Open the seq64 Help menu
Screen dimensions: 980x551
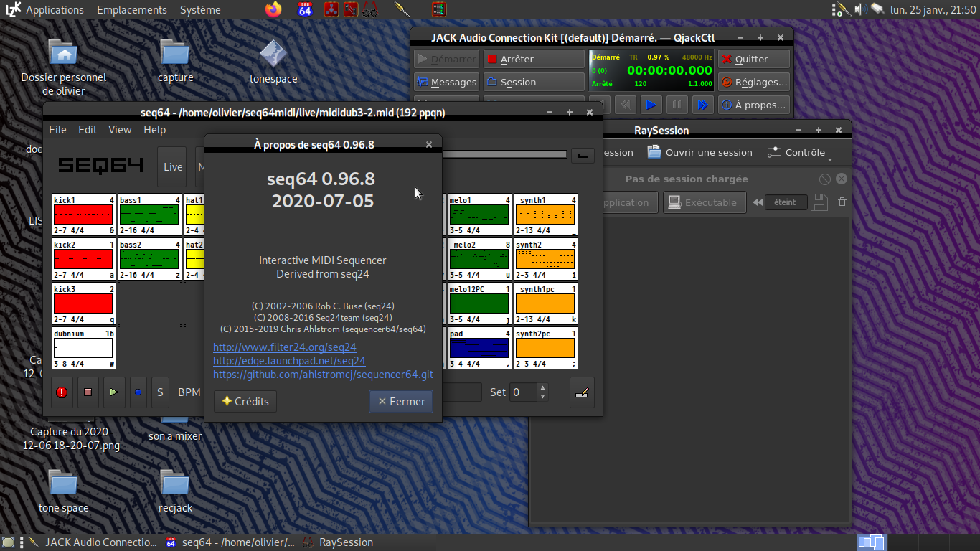point(154,130)
